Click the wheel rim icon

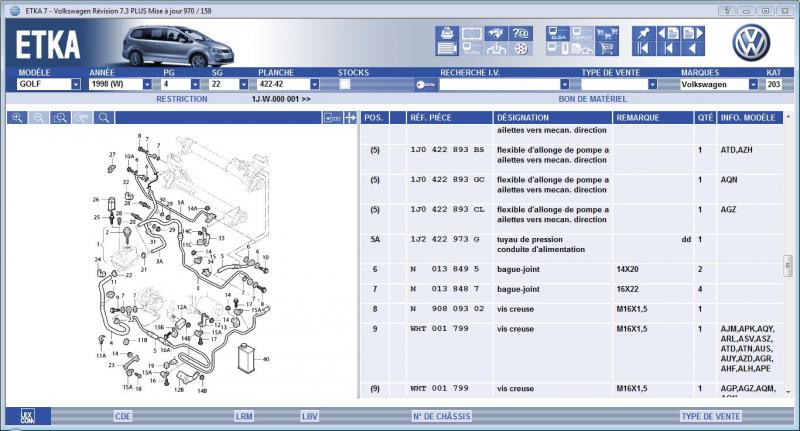[520, 48]
